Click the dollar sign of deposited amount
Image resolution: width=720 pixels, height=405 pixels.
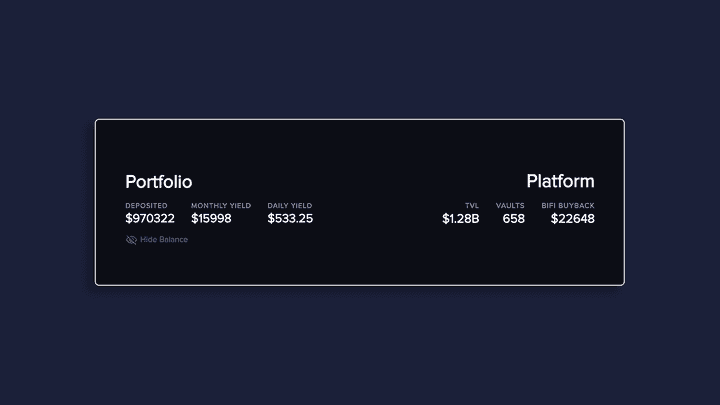point(129,218)
